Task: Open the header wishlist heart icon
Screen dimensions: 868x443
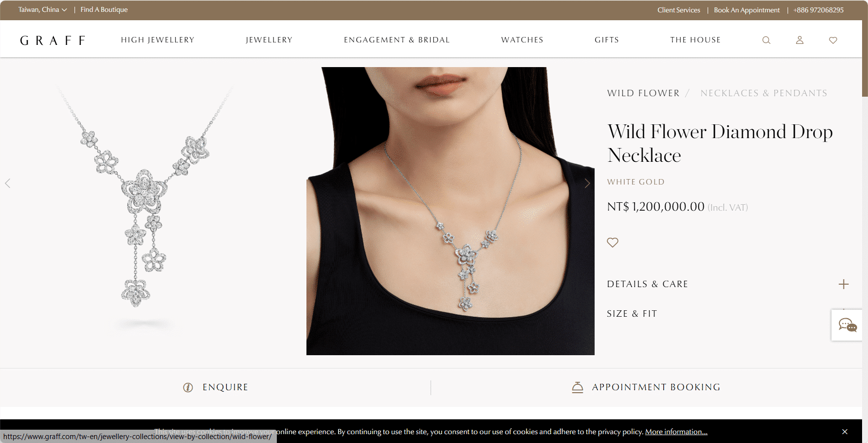Action: 833,40
